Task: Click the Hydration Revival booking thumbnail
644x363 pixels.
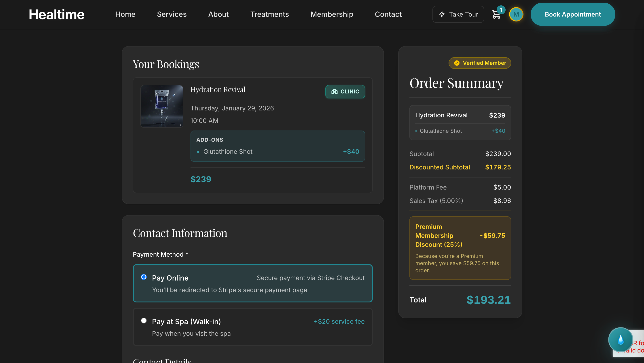Action: [x=162, y=106]
